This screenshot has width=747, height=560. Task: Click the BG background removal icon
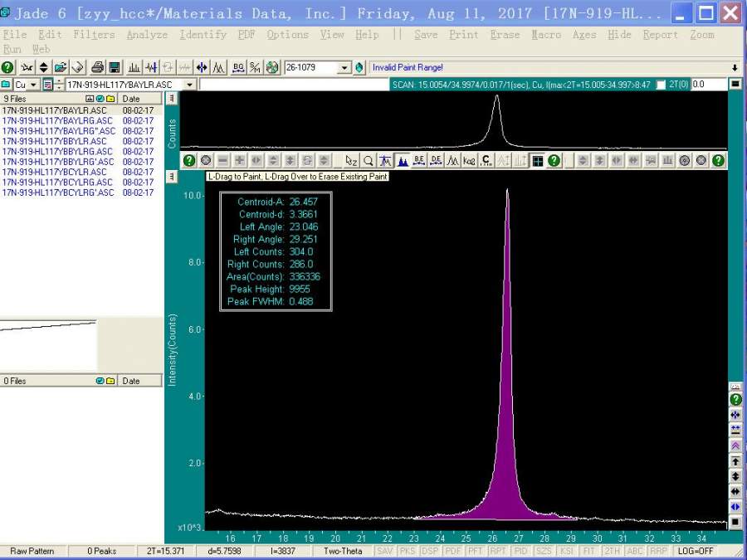tap(239, 67)
